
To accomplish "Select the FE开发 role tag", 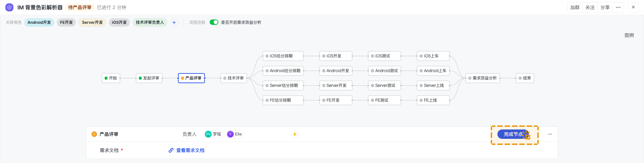I will tap(66, 22).
